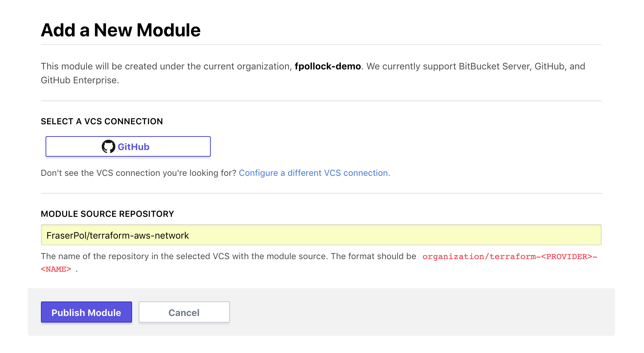
Task: Click the blue GitHub text label
Action: [133, 147]
